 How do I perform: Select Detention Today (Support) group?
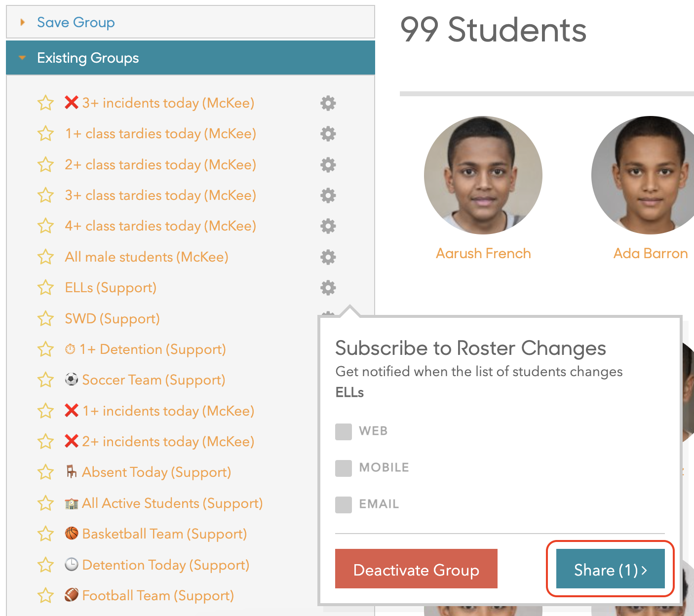click(x=165, y=565)
